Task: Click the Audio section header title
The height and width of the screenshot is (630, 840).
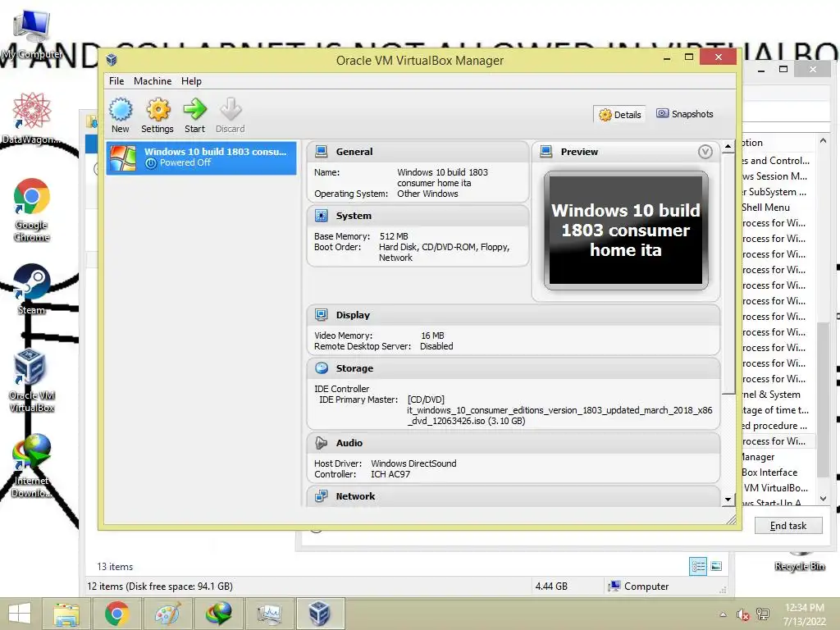Action: tap(349, 443)
